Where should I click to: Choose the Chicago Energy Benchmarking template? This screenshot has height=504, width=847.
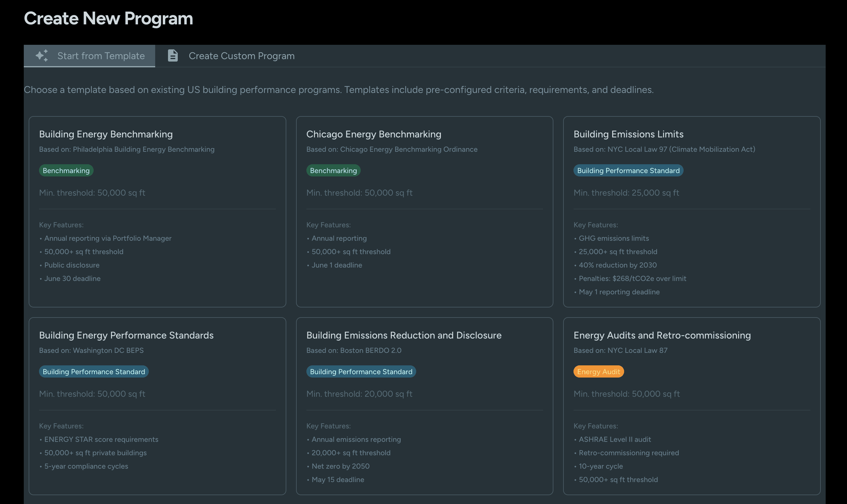click(373, 134)
